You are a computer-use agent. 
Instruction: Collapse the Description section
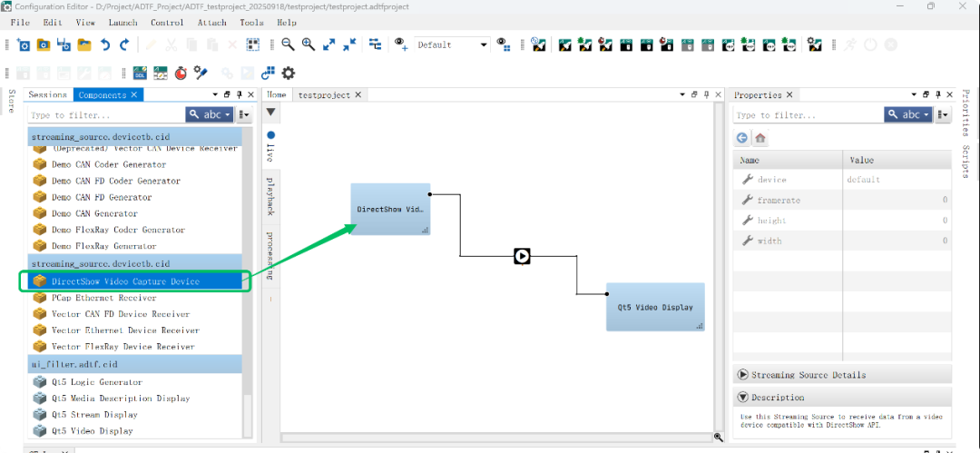743,398
